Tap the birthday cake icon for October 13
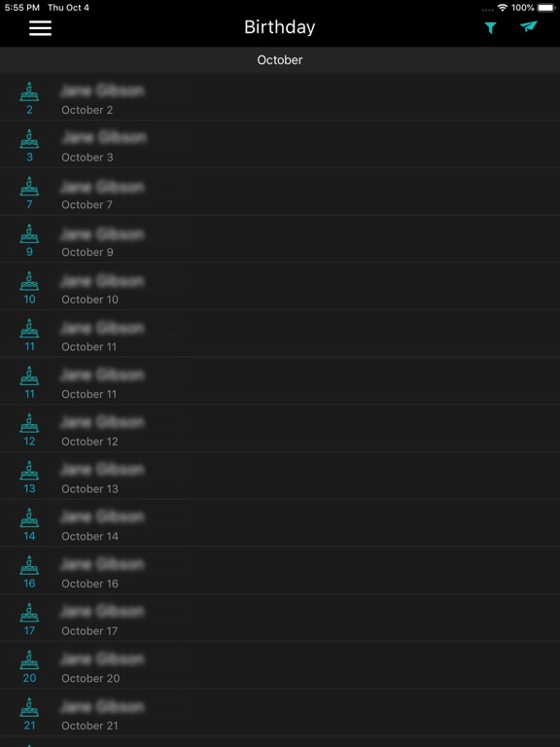This screenshot has width=560, height=747. pos(29,470)
